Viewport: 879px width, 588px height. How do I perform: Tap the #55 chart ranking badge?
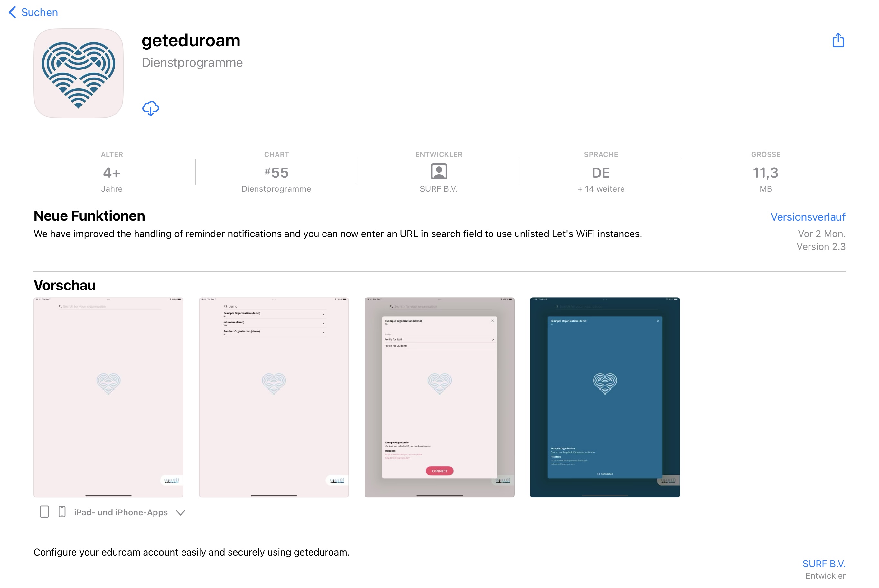pyautogui.click(x=276, y=172)
